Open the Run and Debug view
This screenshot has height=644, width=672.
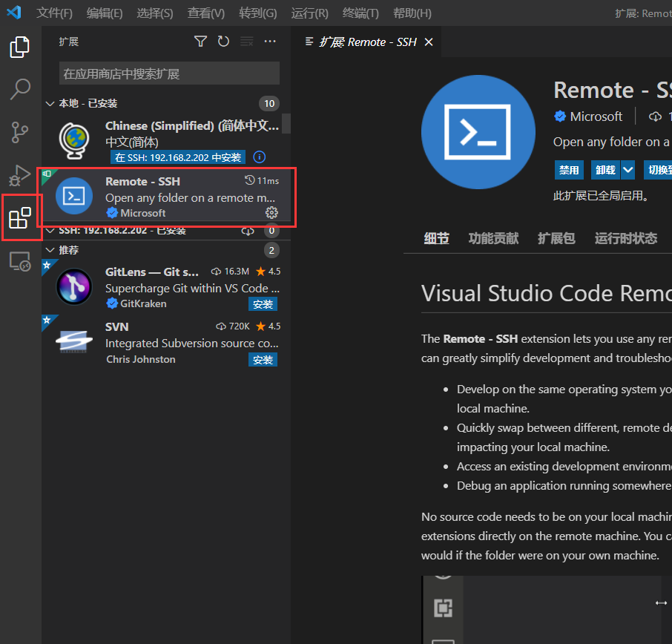[x=19, y=175]
